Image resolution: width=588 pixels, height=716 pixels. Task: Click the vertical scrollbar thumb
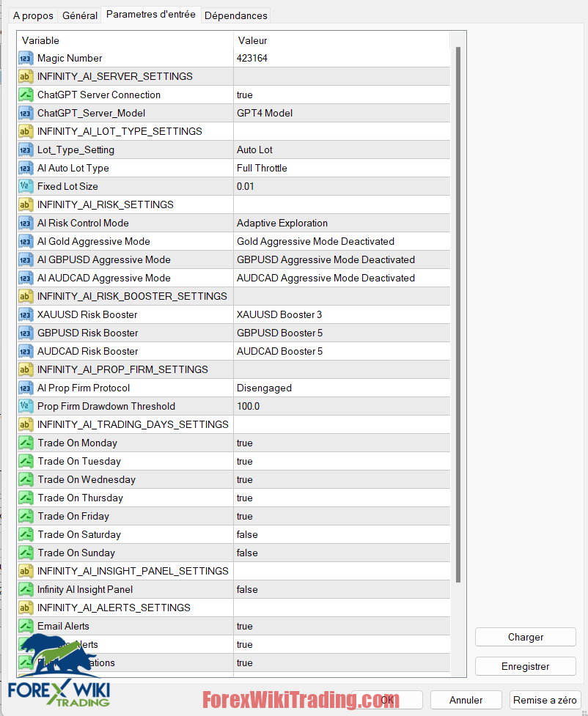coord(458,315)
